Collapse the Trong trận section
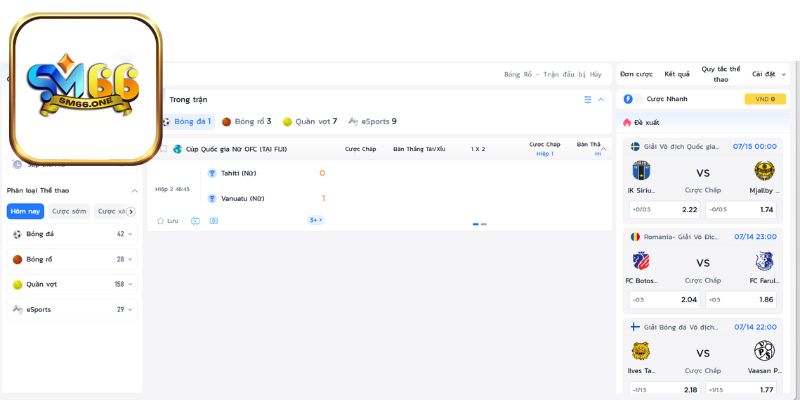The height and width of the screenshot is (400, 800). tap(601, 99)
